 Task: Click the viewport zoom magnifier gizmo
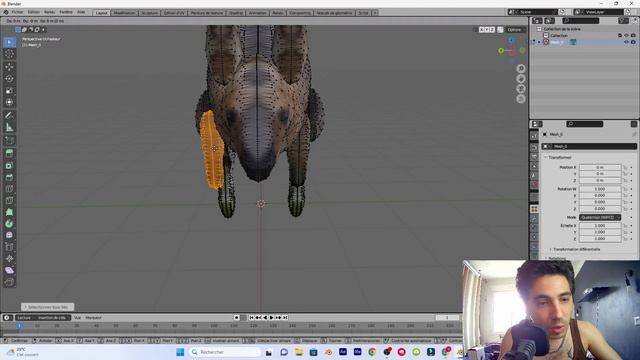pyautogui.click(x=521, y=69)
